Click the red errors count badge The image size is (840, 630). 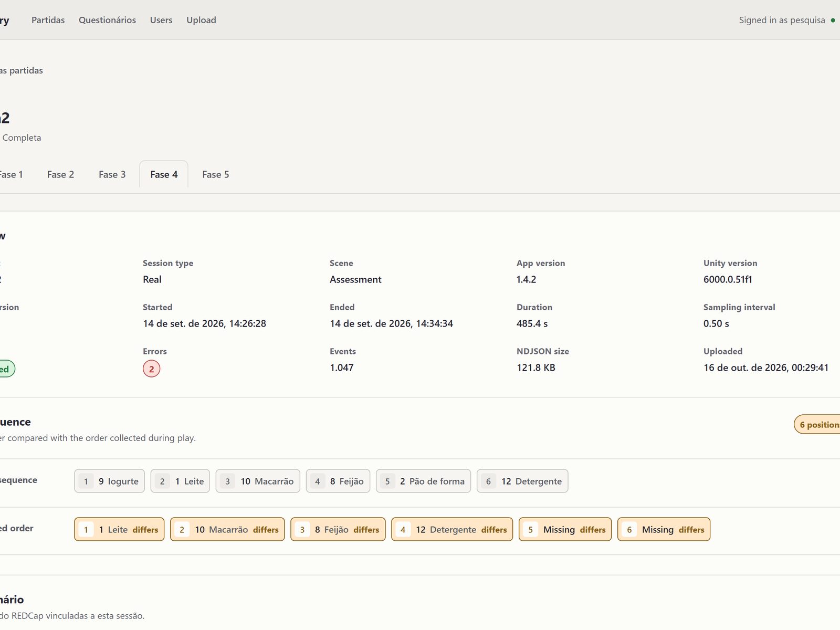coord(151,369)
